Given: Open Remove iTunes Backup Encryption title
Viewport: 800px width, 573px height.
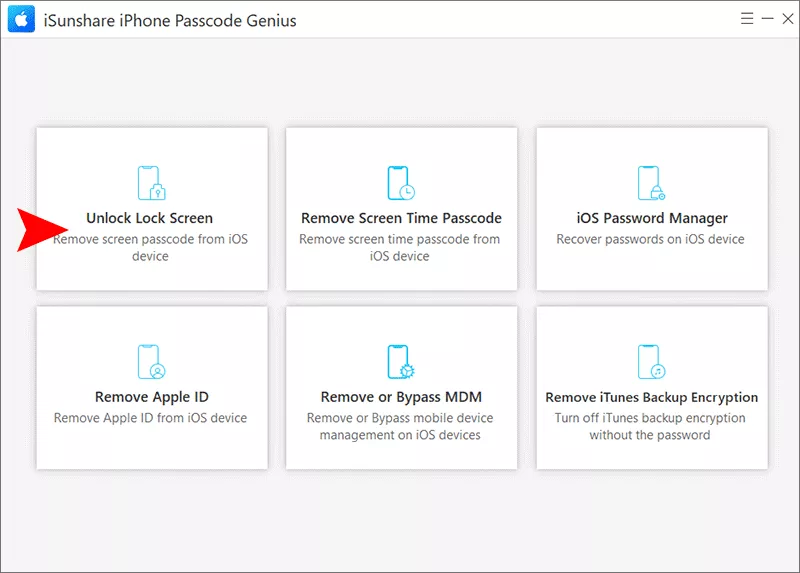Looking at the screenshot, I should click(652, 397).
